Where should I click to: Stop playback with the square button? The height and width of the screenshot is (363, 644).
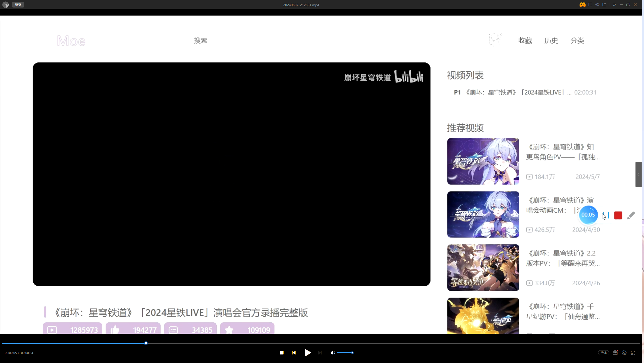pos(282,353)
